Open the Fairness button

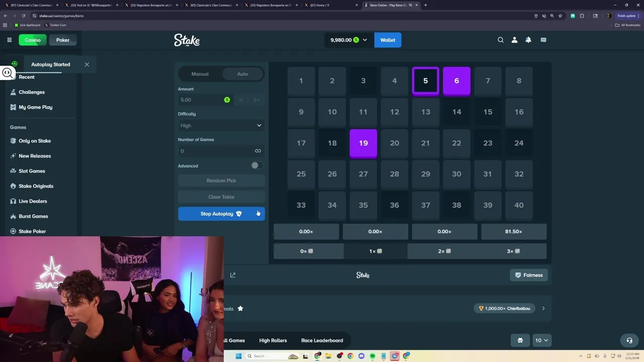click(529, 275)
